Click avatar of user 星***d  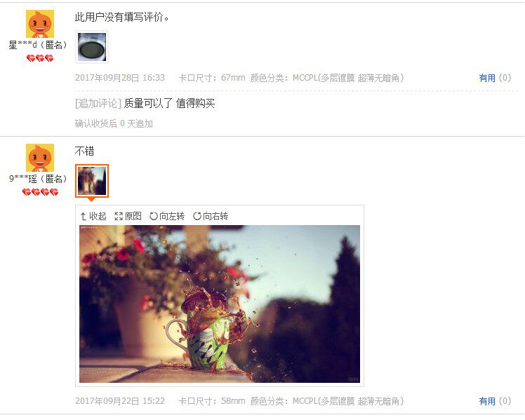tap(40, 24)
